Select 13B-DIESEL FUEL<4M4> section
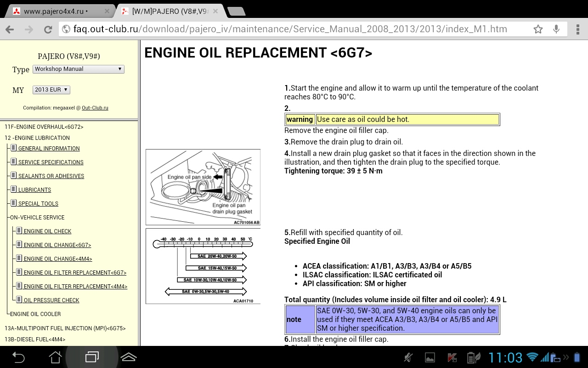This screenshot has width=588, height=368. (x=35, y=339)
